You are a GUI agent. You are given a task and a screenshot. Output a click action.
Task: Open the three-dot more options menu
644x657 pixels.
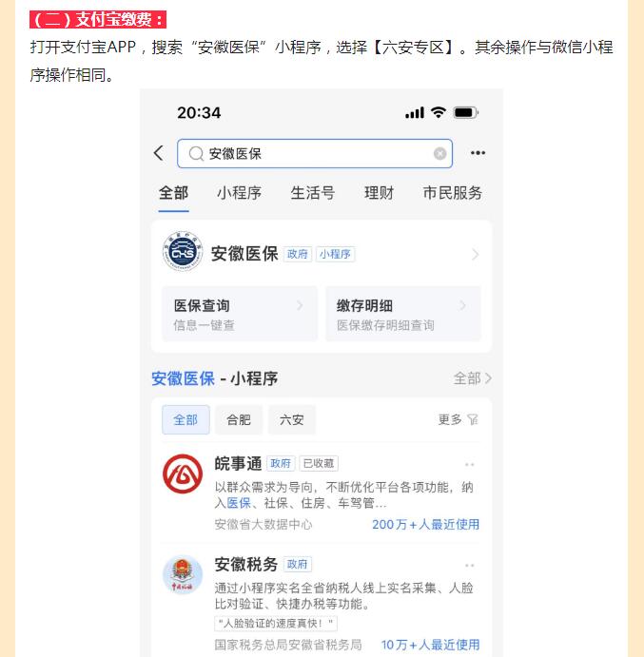478,153
